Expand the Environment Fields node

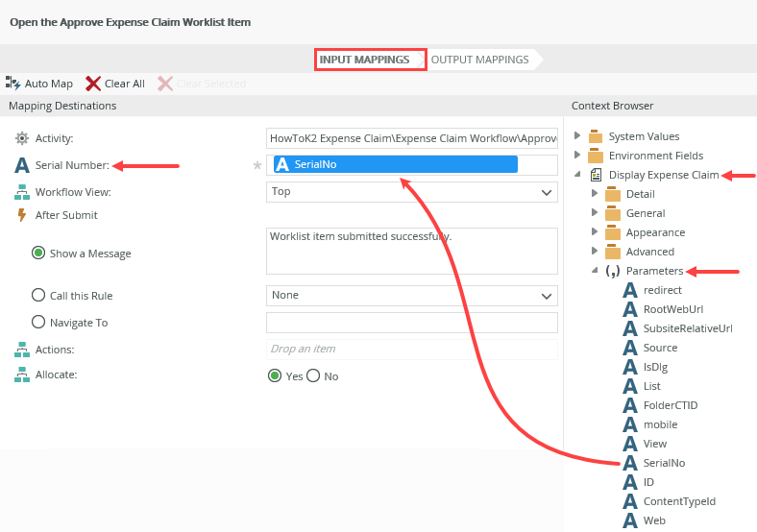pos(577,156)
